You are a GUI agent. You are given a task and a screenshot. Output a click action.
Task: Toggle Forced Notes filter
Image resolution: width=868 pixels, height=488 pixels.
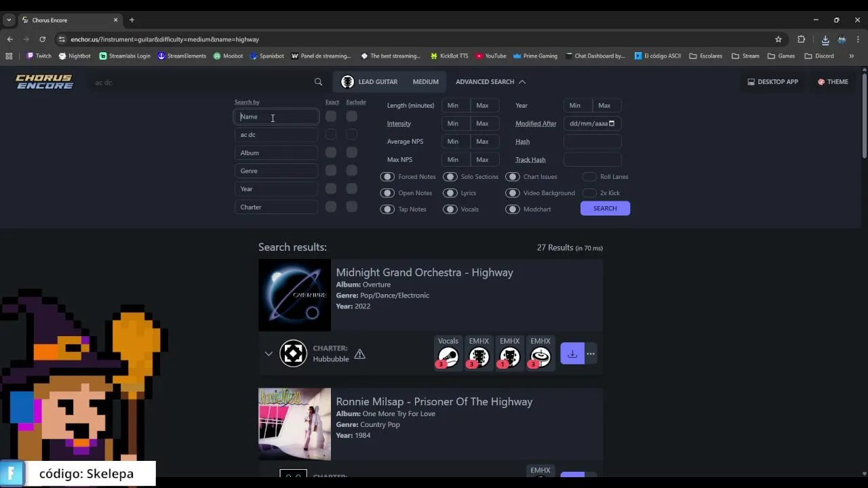click(387, 177)
